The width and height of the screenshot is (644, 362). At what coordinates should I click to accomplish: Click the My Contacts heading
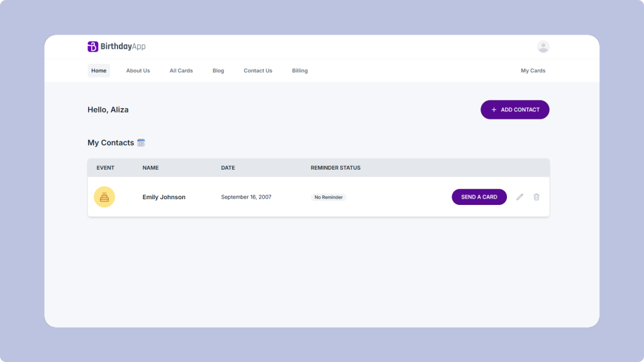pos(111,143)
